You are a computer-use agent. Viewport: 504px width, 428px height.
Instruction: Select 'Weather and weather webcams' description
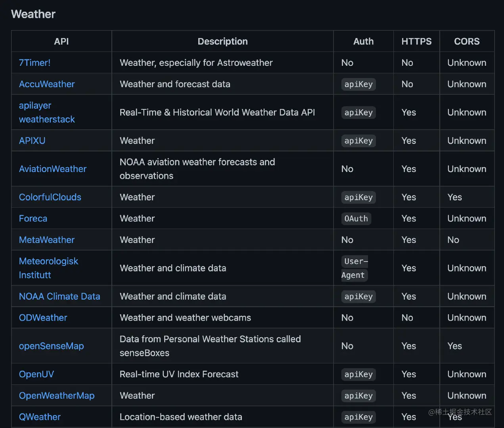tap(185, 318)
